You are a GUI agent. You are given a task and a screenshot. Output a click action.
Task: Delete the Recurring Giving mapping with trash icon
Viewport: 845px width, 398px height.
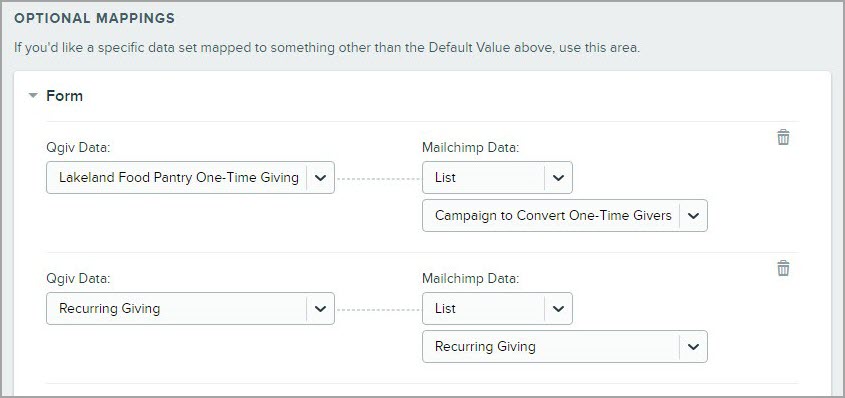[783, 268]
